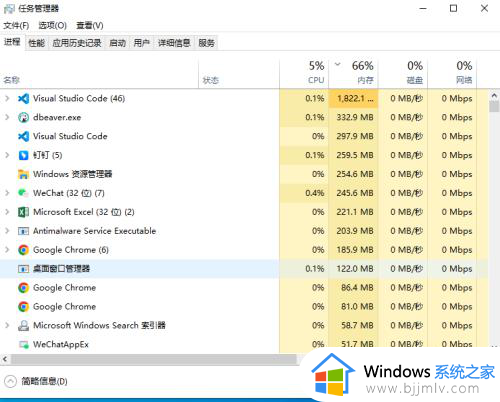Image resolution: width=500 pixels, height=402 pixels.
Task: Click the Antimalware Service Executable icon
Action: point(23,231)
